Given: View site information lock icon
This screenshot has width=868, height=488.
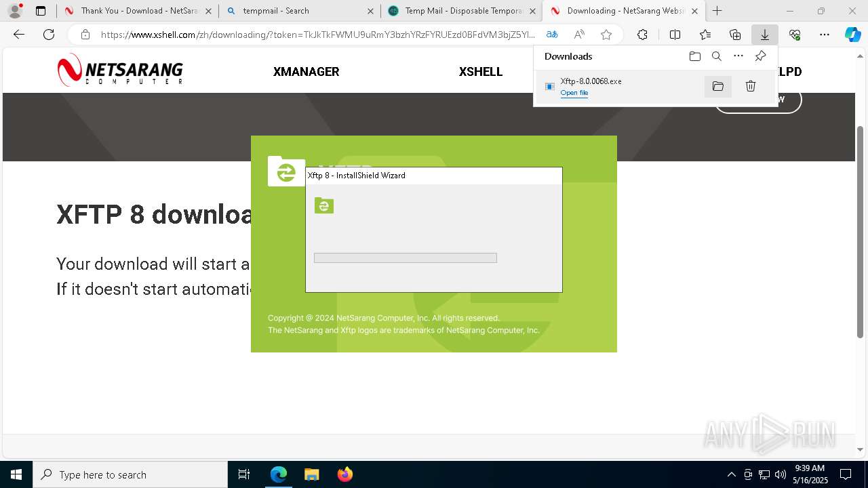Looking at the screenshot, I should pyautogui.click(x=85, y=35).
